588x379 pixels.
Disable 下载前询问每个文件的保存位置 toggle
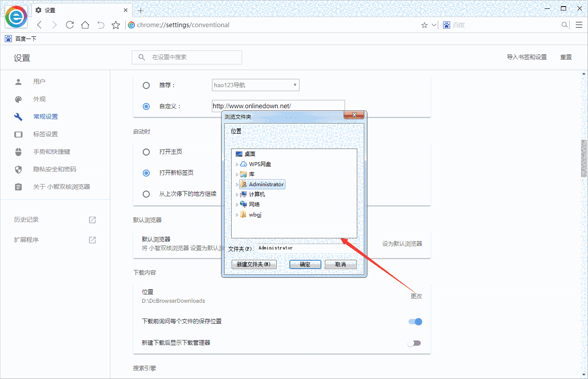coord(414,321)
